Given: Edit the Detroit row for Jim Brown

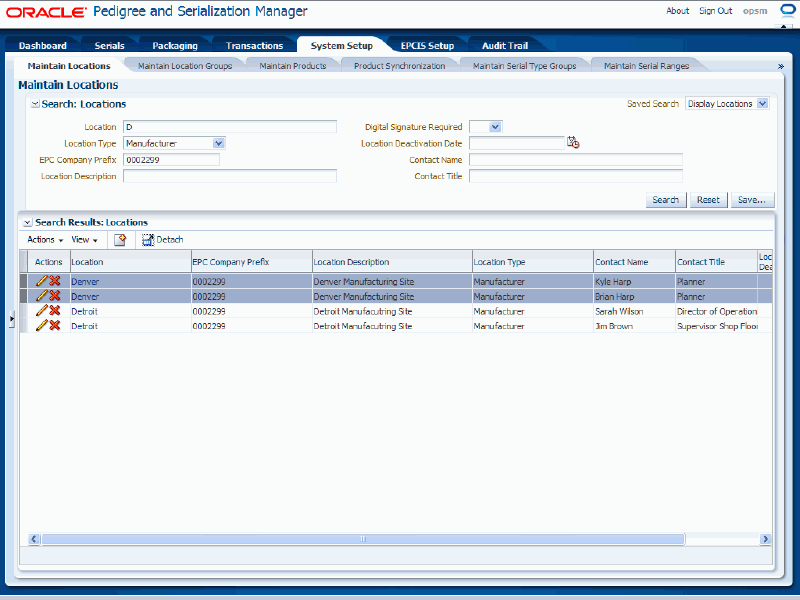Looking at the screenshot, I should 41,326.
